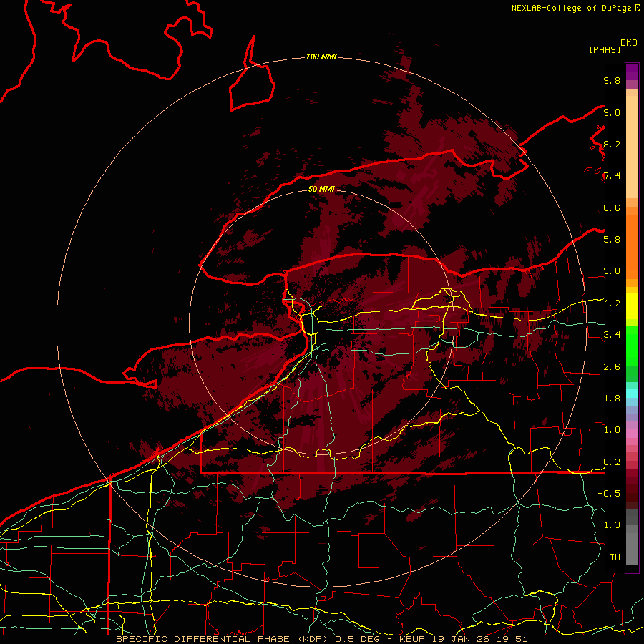644x644 pixels.
Task: Click the 1.8 scale value
Action: 612,399
